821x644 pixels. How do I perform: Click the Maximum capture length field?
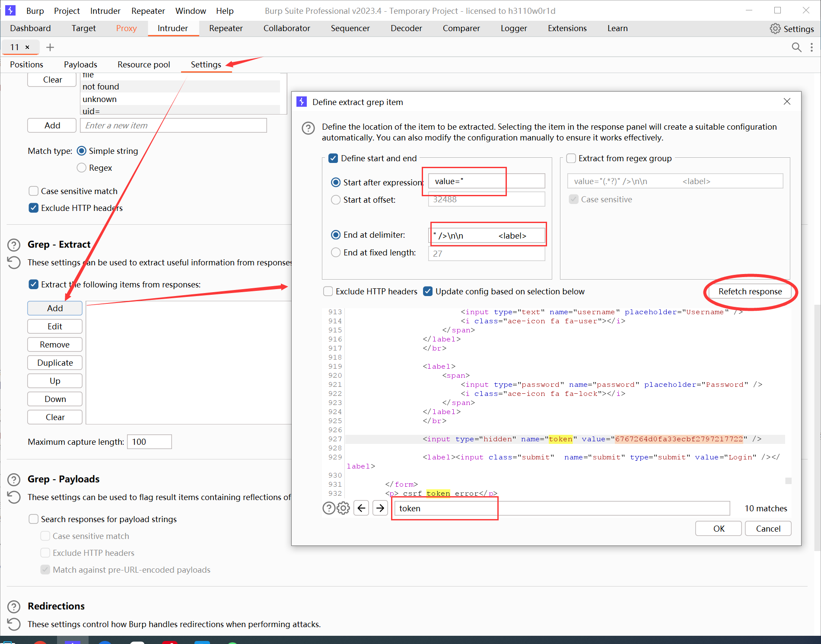coord(149,442)
